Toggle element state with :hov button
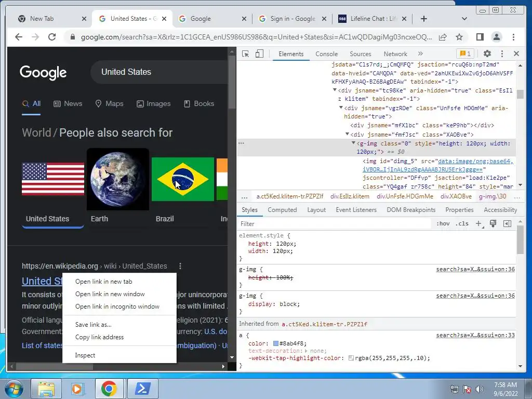Screen dimensions: 532x399 point(443,223)
